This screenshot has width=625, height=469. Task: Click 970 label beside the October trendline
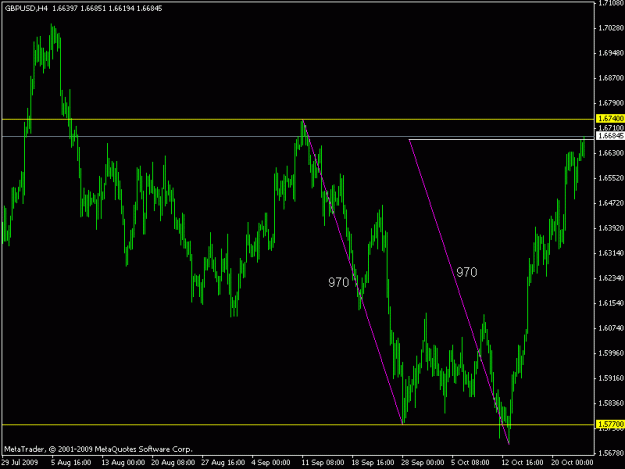coord(467,273)
